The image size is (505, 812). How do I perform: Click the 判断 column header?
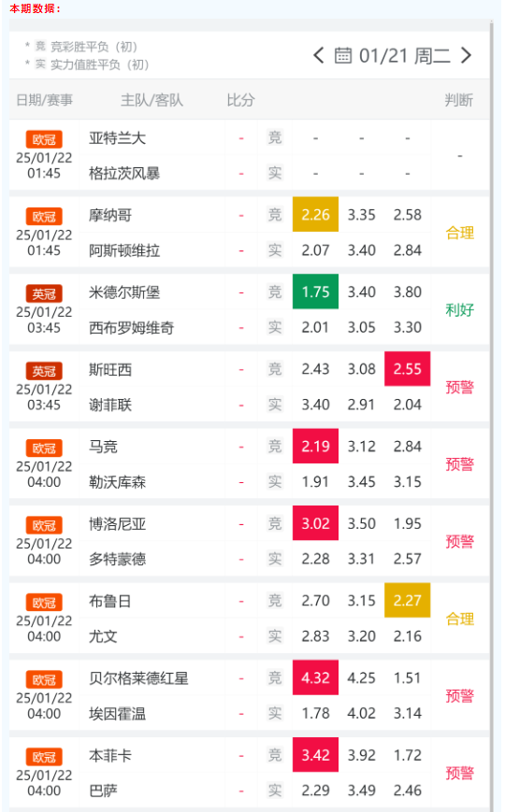tap(459, 100)
